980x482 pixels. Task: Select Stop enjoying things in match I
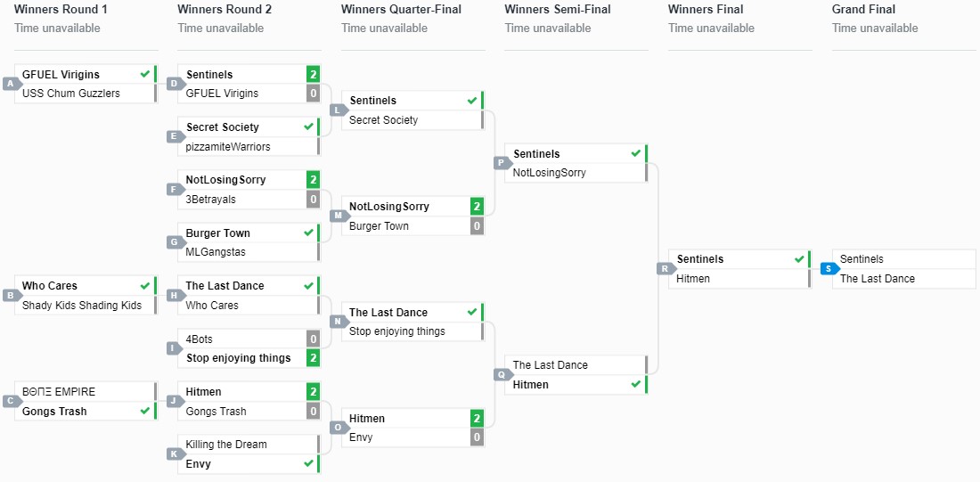pyautogui.click(x=238, y=358)
